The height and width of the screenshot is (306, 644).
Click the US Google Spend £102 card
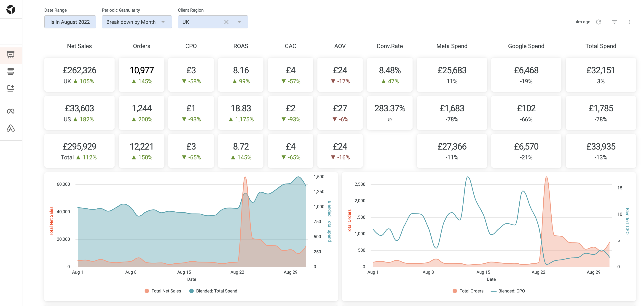pos(526,113)
